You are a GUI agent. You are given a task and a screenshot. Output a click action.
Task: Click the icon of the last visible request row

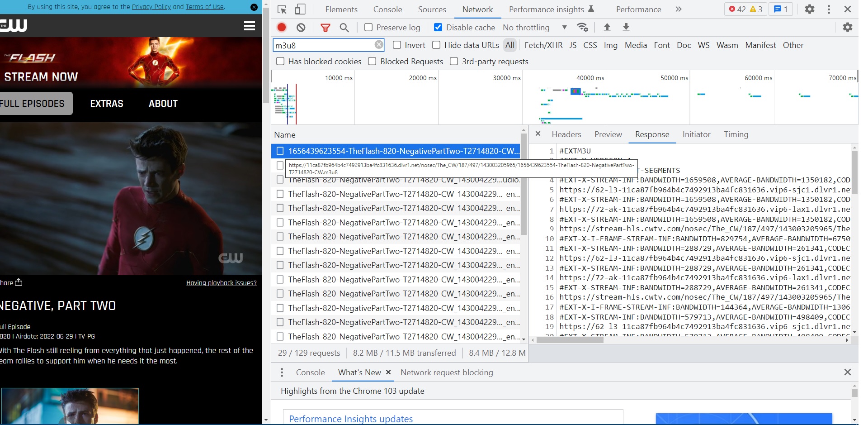[x=280, y=336]
